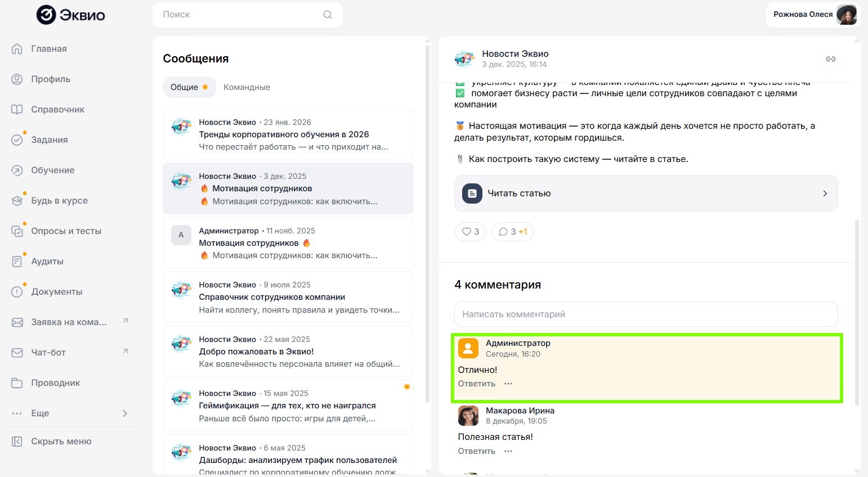Click the magnifier search icon
The height and width of the screenshot is (477, 868).
click(328, 15)
